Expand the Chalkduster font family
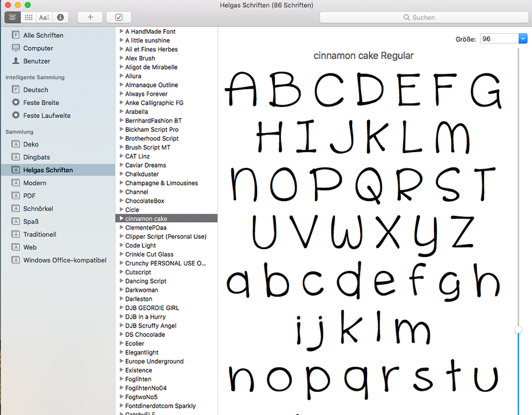Screen dimensions: 532x415 click(121, 174)
